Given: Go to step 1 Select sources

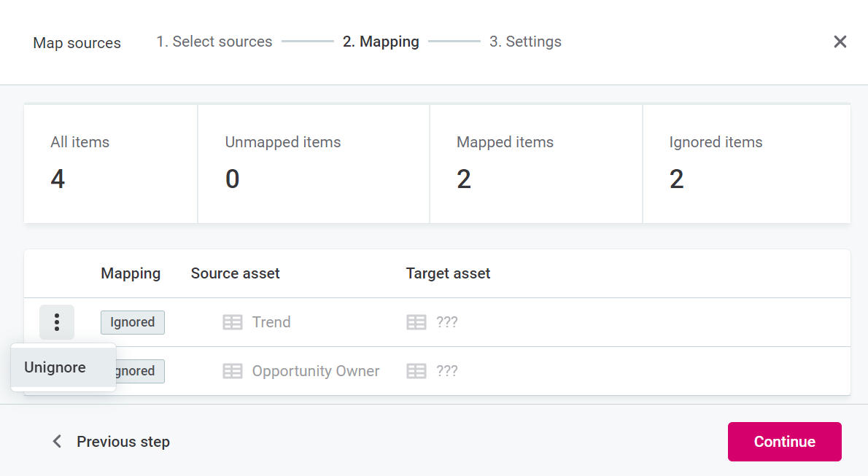Looking at the screenshot, I should [x=214, y=42].
